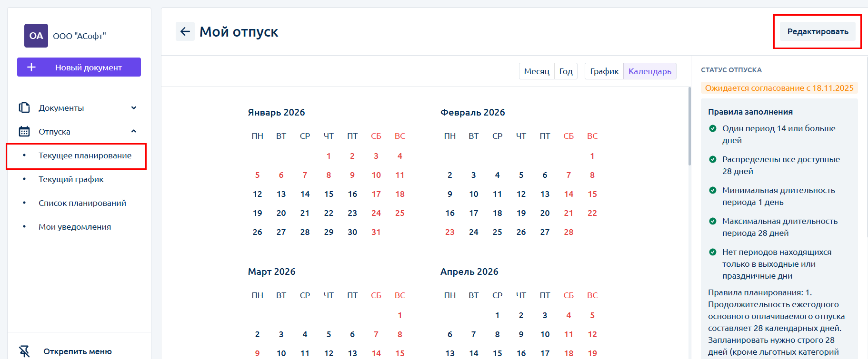
Task: Click the green check beside Минимальная длительность rule
Action: click(713, 190)
